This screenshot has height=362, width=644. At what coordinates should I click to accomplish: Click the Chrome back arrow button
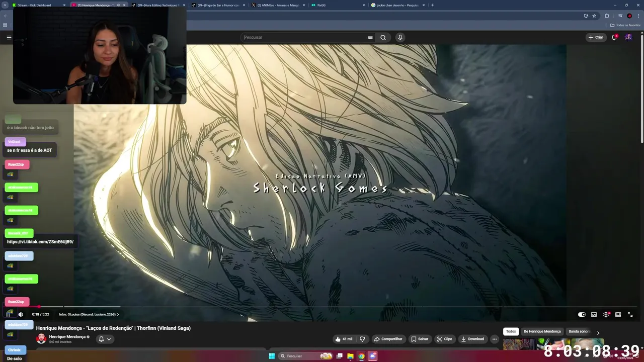5,16
